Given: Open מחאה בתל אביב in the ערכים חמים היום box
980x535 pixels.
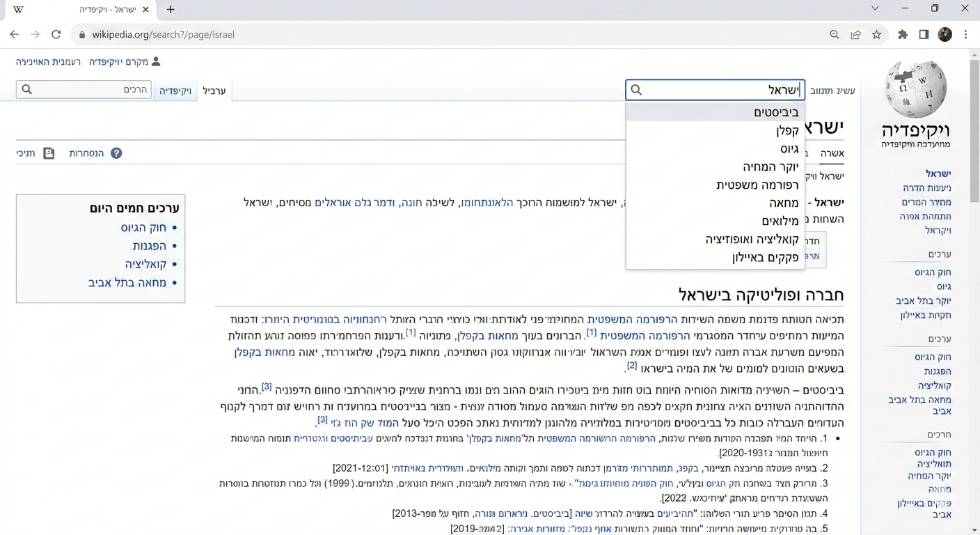Looking at the screenshot, I should (127, 283).
